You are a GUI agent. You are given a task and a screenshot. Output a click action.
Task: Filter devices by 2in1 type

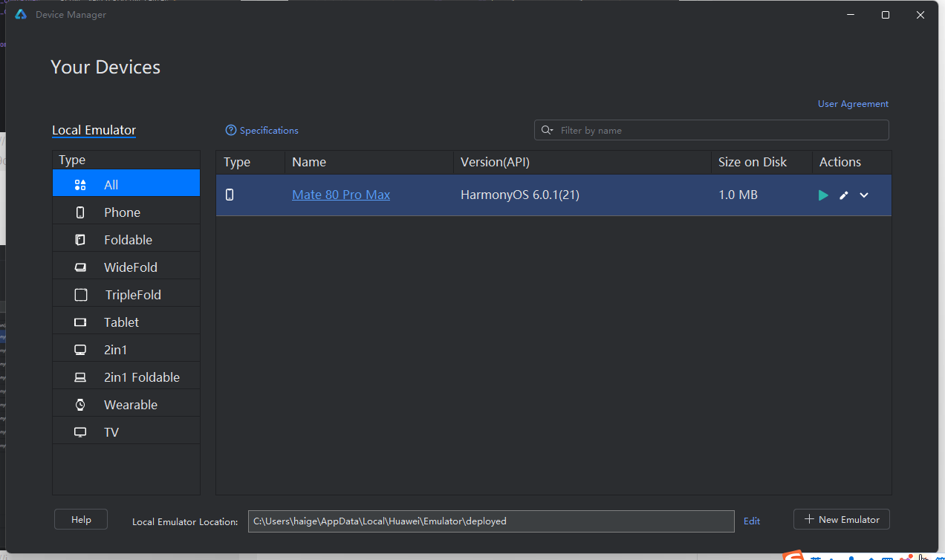point(126,350)
